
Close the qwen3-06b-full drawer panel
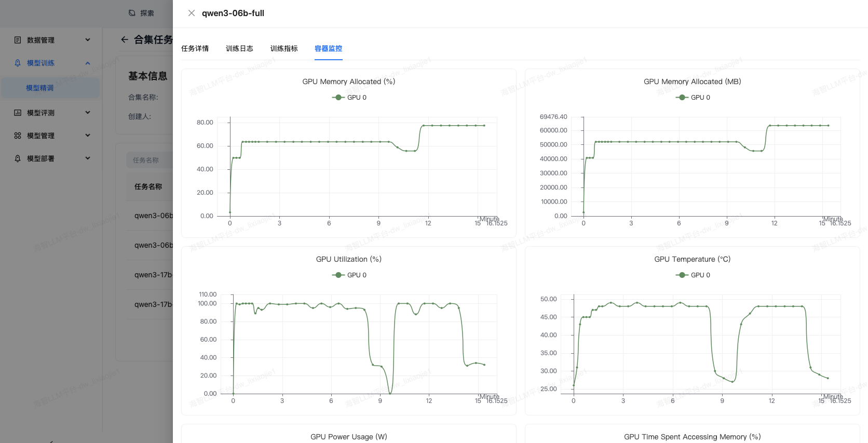192,13
